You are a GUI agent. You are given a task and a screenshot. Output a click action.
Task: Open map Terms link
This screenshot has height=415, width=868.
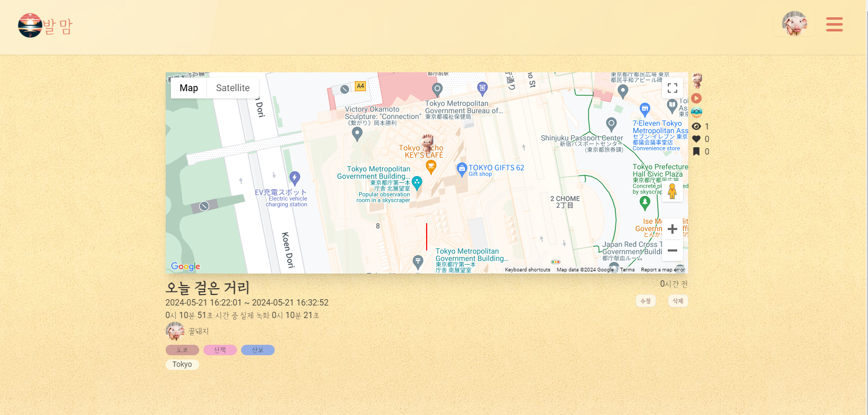[x=627, y=270]
